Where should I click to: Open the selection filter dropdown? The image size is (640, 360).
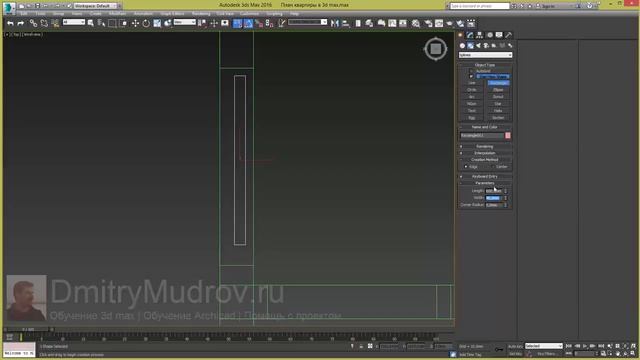tap(74, 22)
